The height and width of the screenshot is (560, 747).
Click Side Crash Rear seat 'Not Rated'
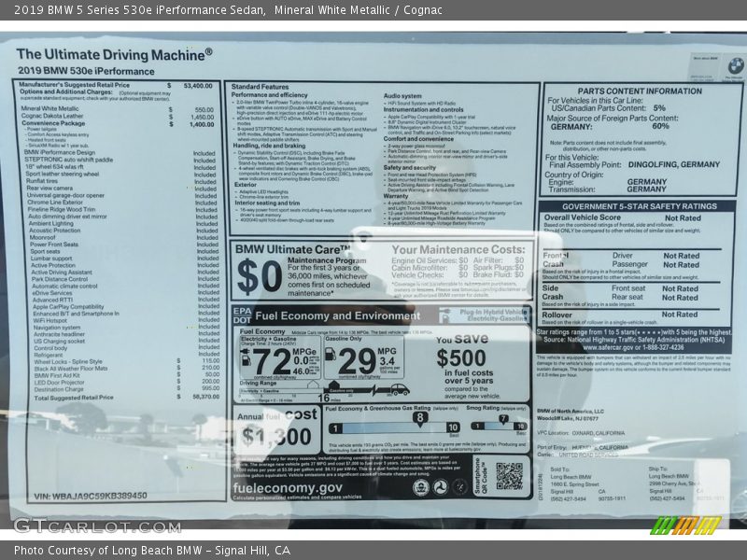[680, 298]
